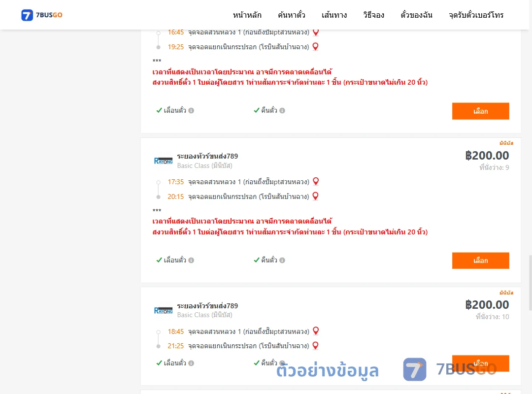Open the หน้าหลัก menu item
The height and width of the screenshot is (394, 532).
[x=247, y=15]
